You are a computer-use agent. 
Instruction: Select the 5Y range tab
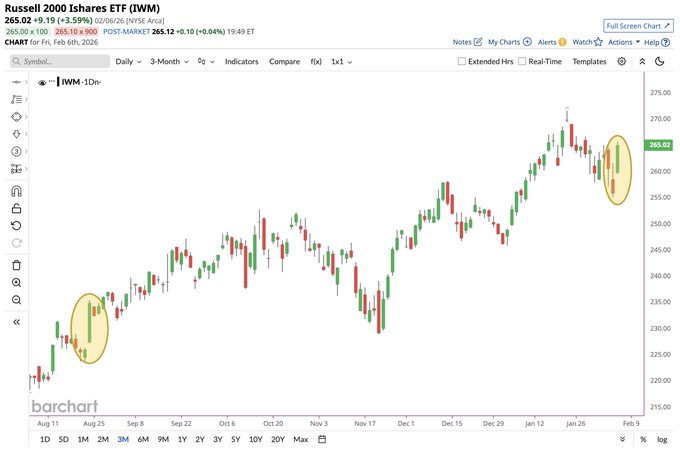235,439
